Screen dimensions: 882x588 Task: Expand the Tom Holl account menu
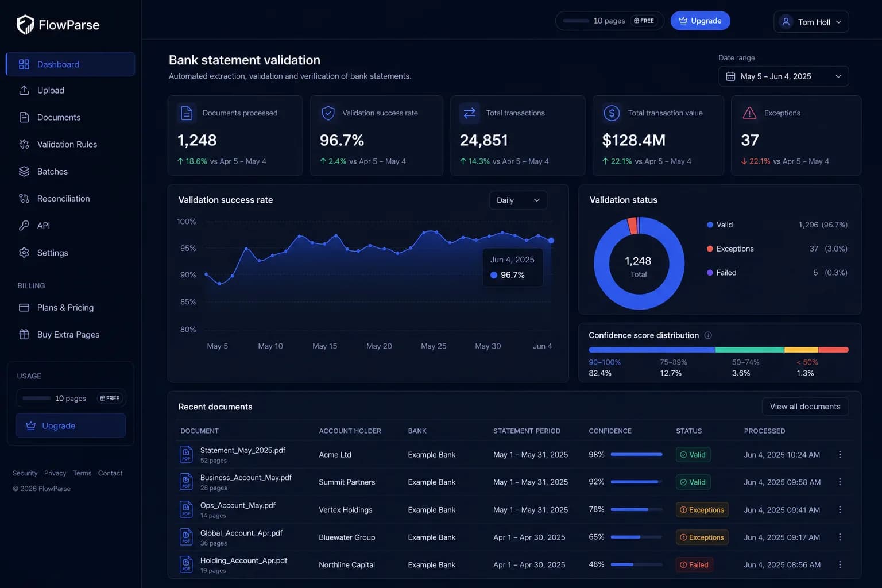click(811, 22)
